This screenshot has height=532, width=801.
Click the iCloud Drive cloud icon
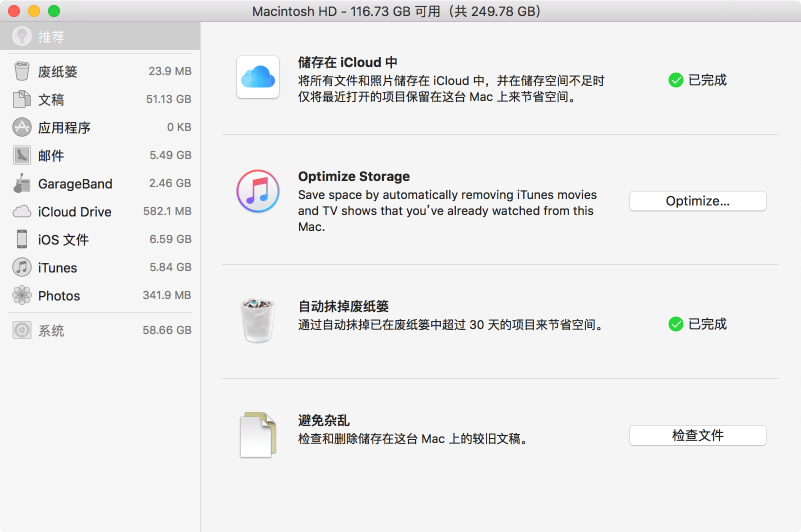pyautogui.click(x=21, y=211)
